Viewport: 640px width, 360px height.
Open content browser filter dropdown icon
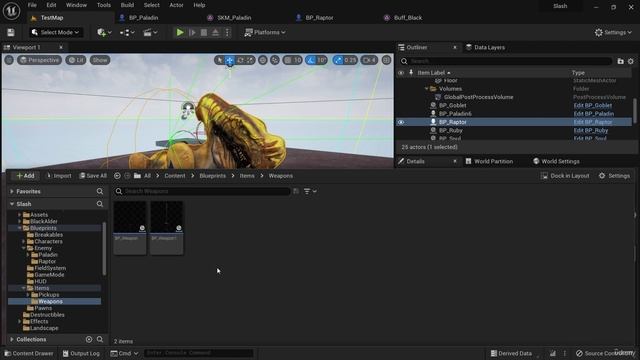(x=310, y=191)
